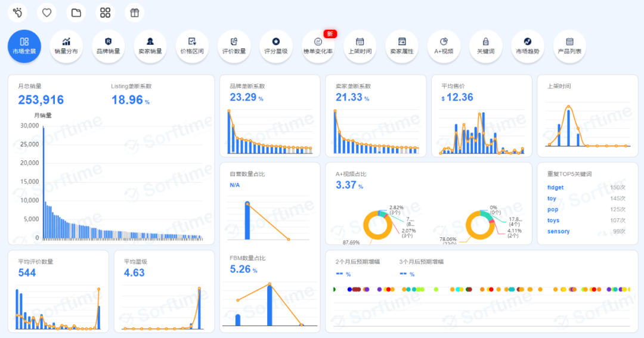Image resolution: width=644 pixels, height=338 pixels.
Task: Click the keyword pop
Action: click(x=553, y=209)
